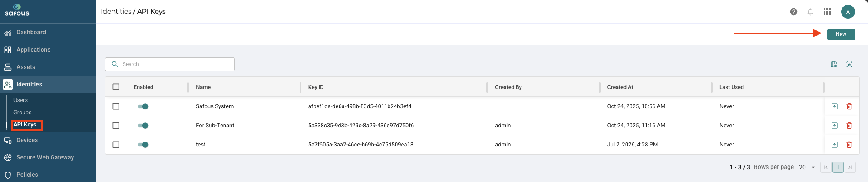Go to Users under Identities

click(20, 100)
